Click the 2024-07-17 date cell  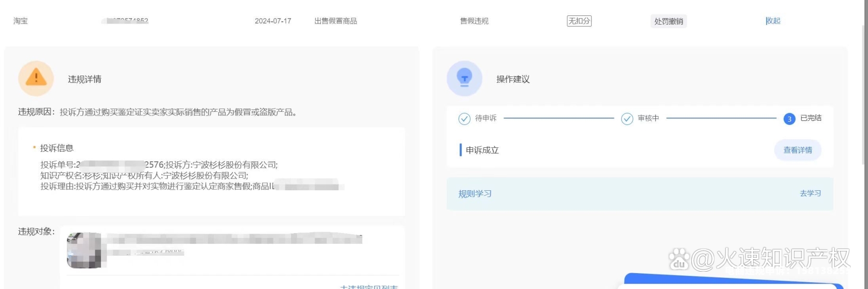(273, 21)
